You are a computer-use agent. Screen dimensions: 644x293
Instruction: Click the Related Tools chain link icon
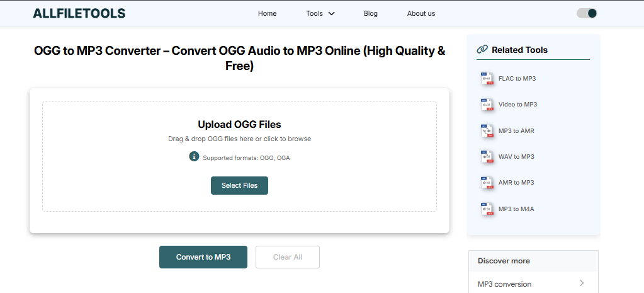[482, 49]
